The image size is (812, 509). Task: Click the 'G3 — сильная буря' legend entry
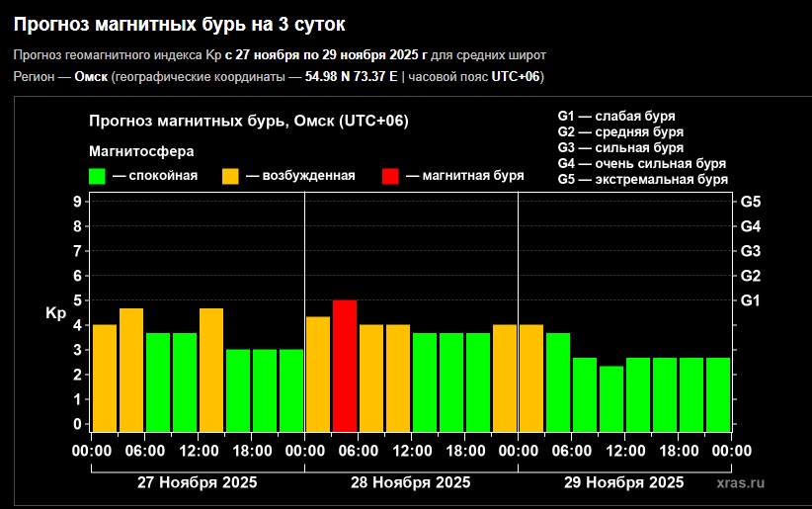click(620, 147)
